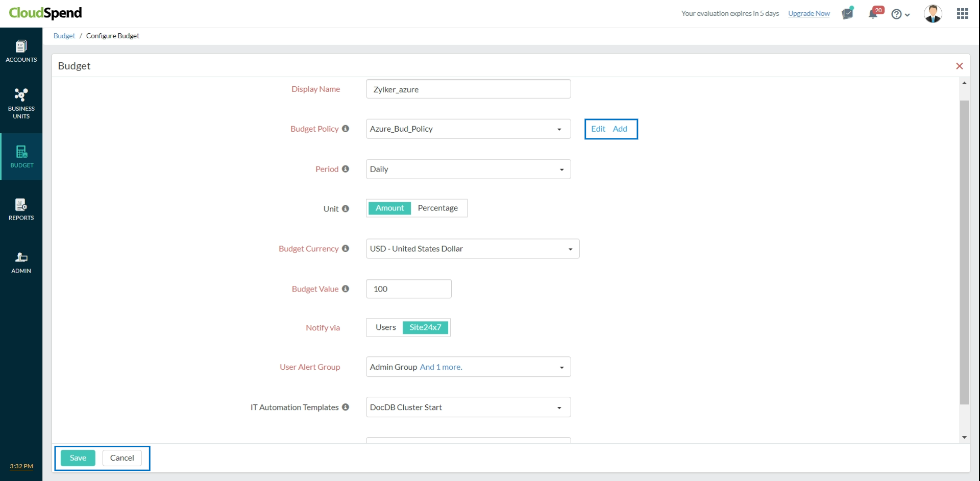Select the Budget tab in sidebar
This screenshot has width=980, height=481.
(21, 156)
